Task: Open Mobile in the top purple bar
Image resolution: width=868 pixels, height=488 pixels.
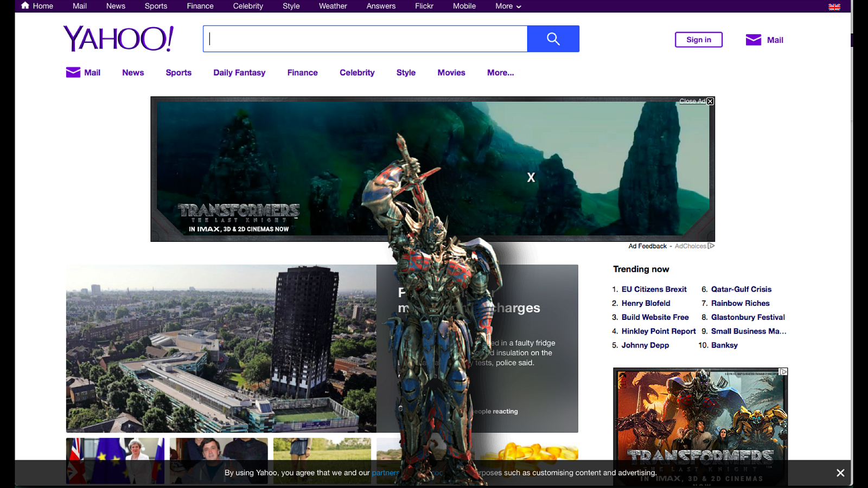Action: pos(464,6)
